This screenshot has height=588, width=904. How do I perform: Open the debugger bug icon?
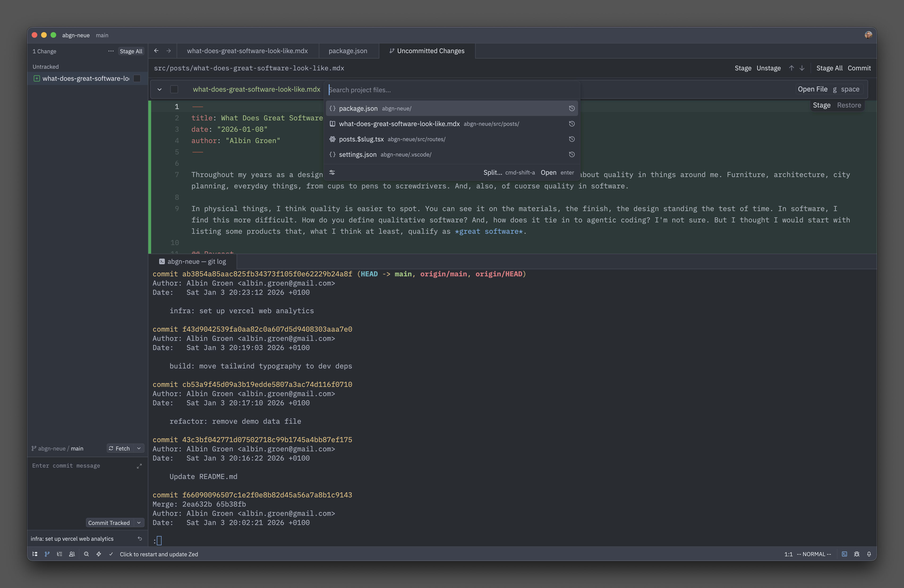tap(857, 554)
